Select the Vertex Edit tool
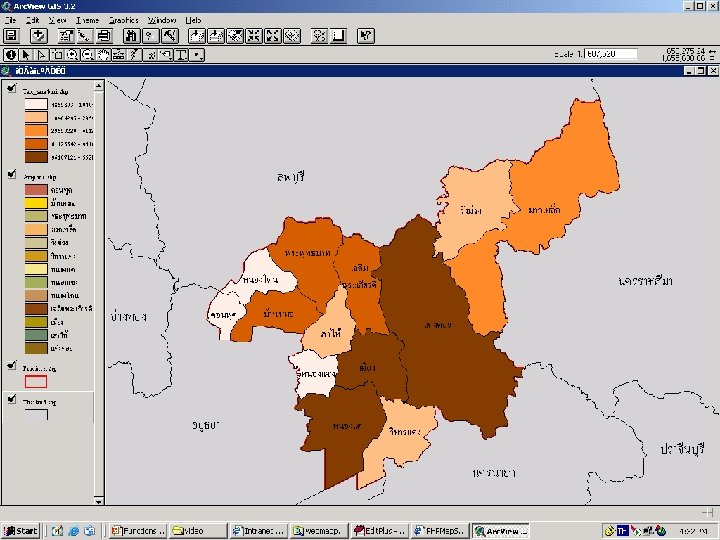Image resolution: width=720 pixels, height=540 pixels. coord(42,55)
